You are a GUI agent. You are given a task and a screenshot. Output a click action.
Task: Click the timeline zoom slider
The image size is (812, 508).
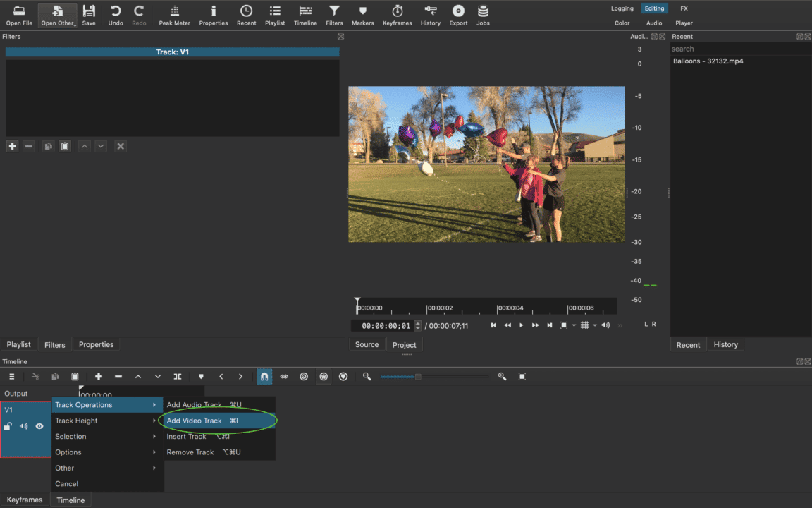point(434,376)
